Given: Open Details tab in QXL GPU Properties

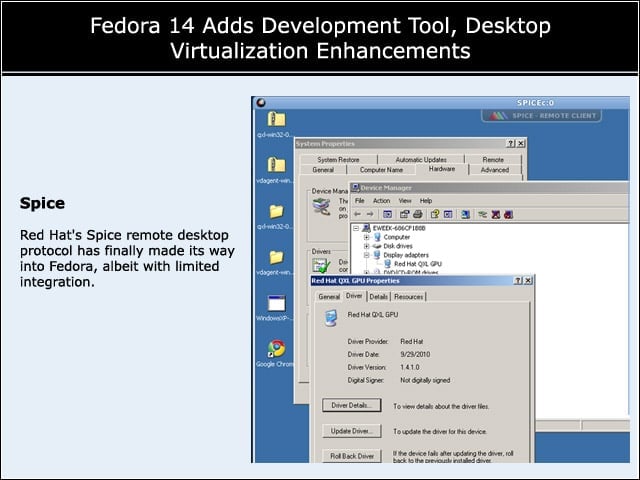Looking at the screenshot, I should point(378,297).
